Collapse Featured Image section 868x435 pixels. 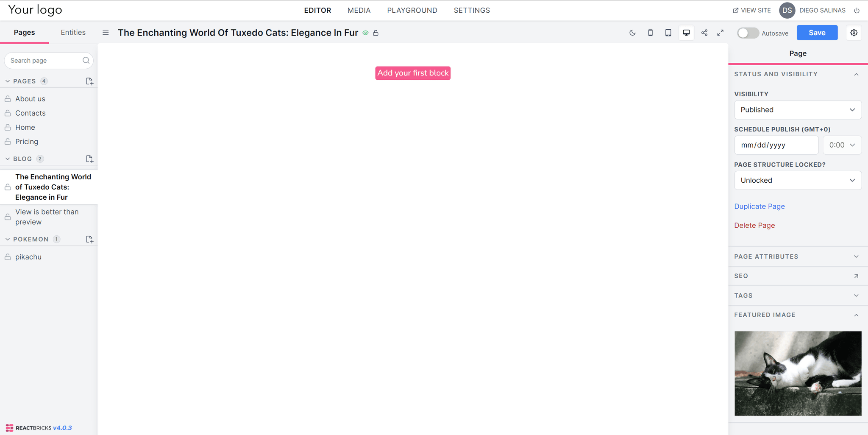[856, 315]
